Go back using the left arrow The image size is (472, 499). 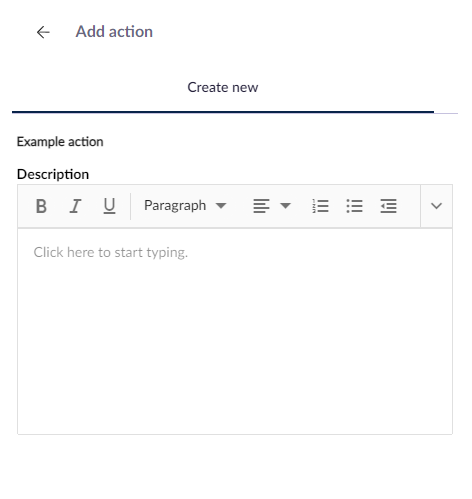click(43, 32)
